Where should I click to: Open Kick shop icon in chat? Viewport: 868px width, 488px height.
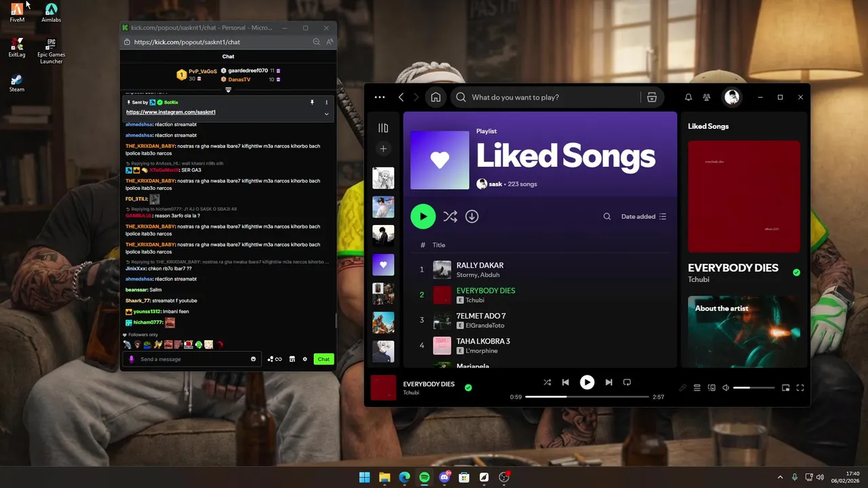coord(292,359)
